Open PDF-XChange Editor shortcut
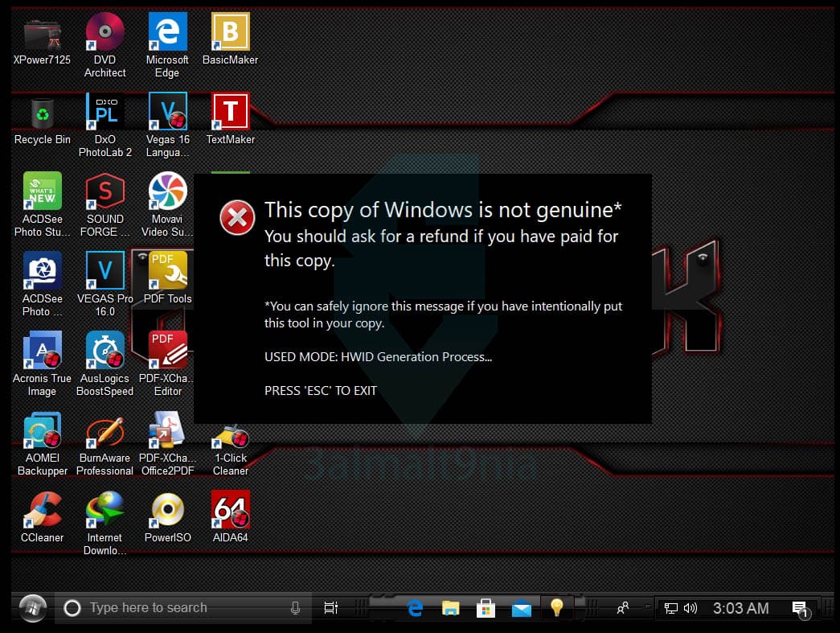The width and height of the screenshot is (840, 633). (168, 350)
